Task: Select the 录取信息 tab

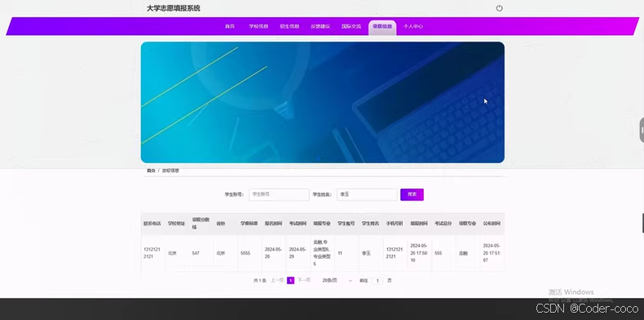Action: pos(382,27)
